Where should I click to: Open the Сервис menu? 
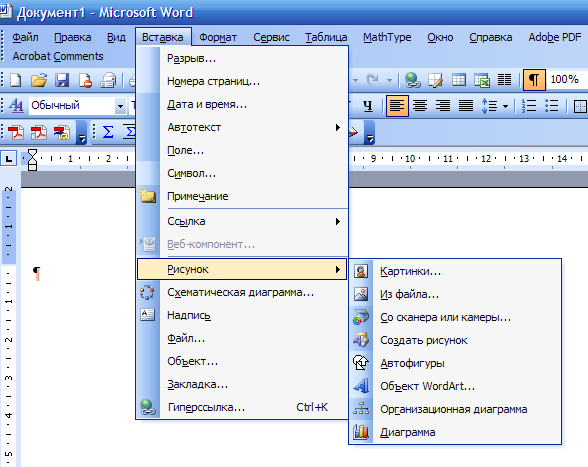271,37
